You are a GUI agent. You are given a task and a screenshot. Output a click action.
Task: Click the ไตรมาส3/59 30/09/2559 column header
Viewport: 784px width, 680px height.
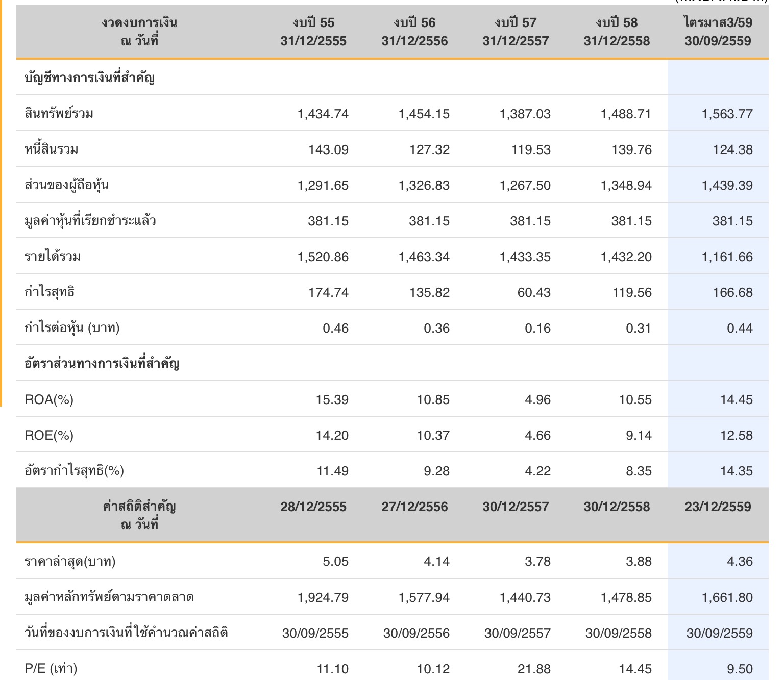(718, 32)
